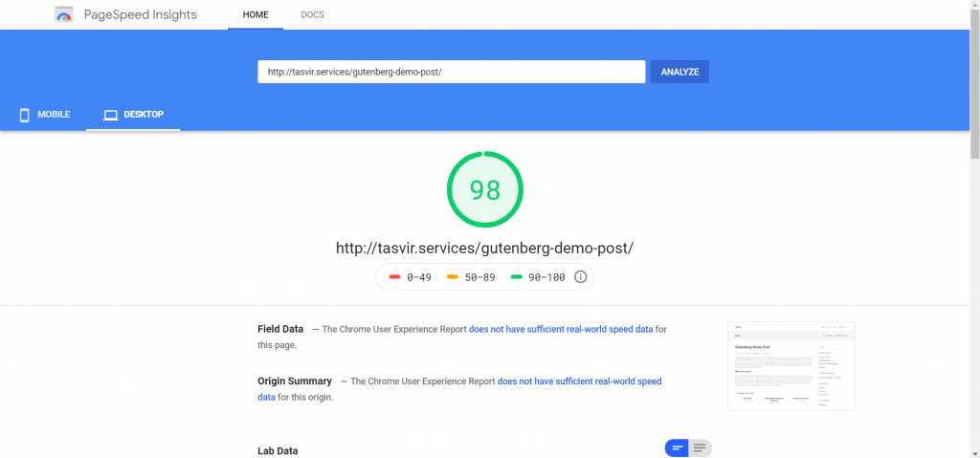Switch to the MOBILE tab
Viewport: 980px width, 458px height.
[x=44, y=115]
